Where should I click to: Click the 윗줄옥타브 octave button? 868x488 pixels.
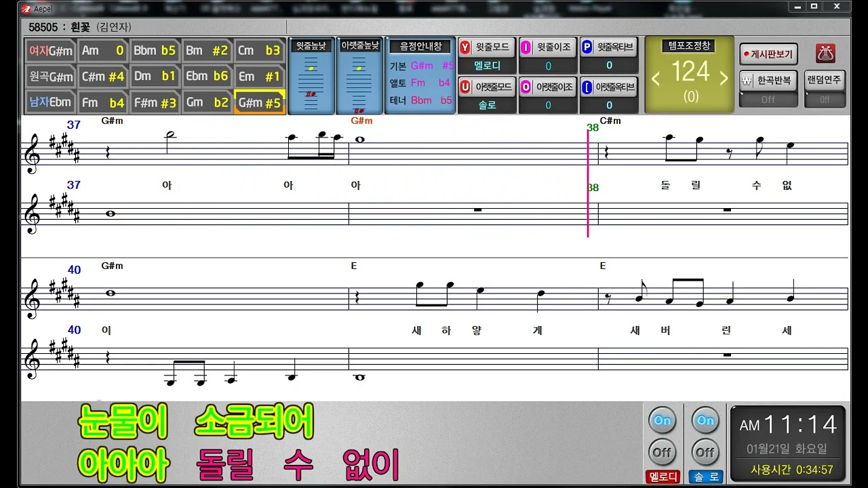point(609,47)
